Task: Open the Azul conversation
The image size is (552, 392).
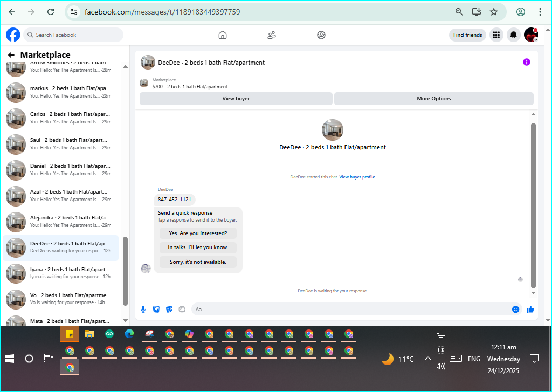Action: (x=61, y=196)
